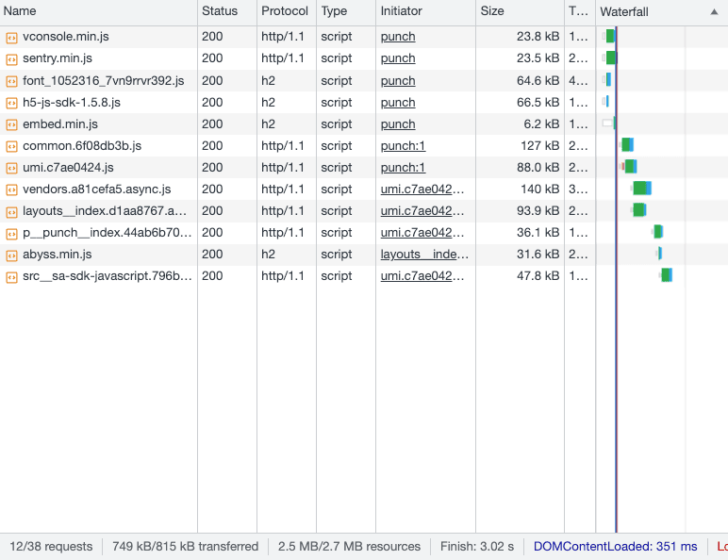Click the script icon beside sentry.min.js
This screenshot has height=560, width=728.
[11, 59]
